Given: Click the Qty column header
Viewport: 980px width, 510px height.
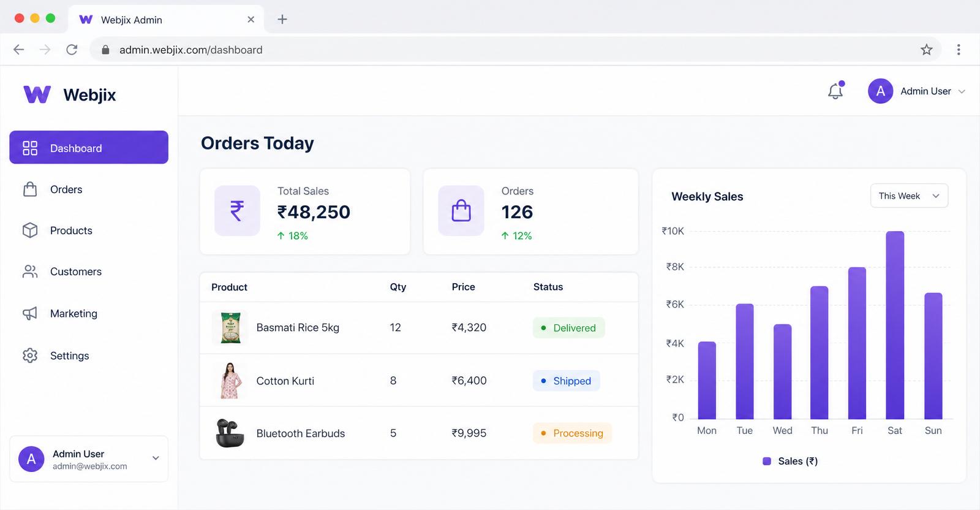Looking at the screenshot, I should [398, 287].
